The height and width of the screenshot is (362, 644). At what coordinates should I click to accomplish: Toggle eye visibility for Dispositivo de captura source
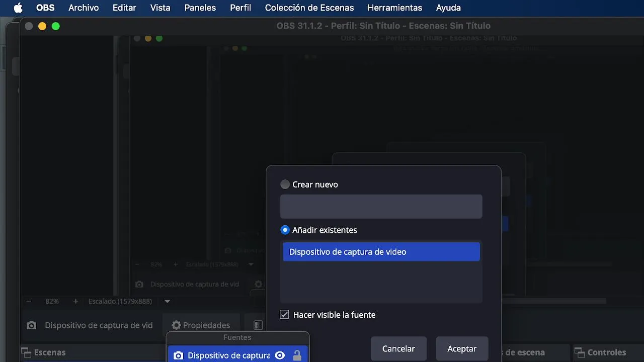pyautogui.click(x=280, y=355)
